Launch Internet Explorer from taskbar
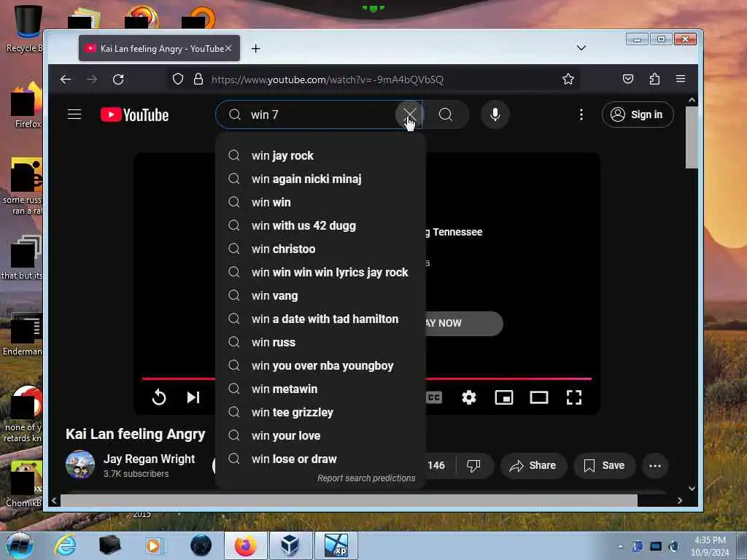The width and height of the screenshot is (747, 560). pyautogui.click(x=65, y=545)
